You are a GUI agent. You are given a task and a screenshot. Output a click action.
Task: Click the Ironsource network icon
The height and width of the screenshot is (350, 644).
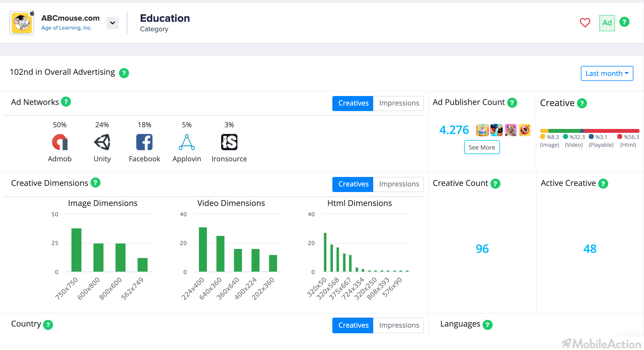click(229, 142)
